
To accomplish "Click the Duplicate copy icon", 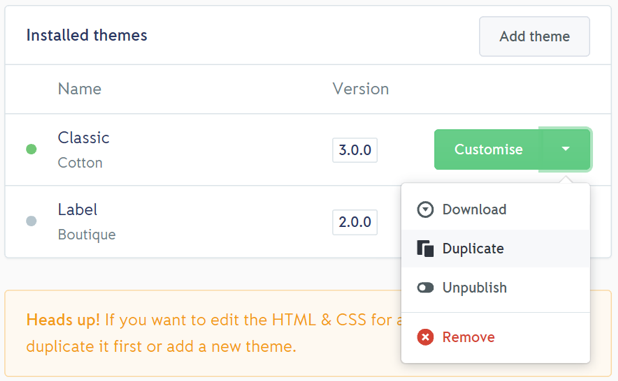I will [425, 249].
